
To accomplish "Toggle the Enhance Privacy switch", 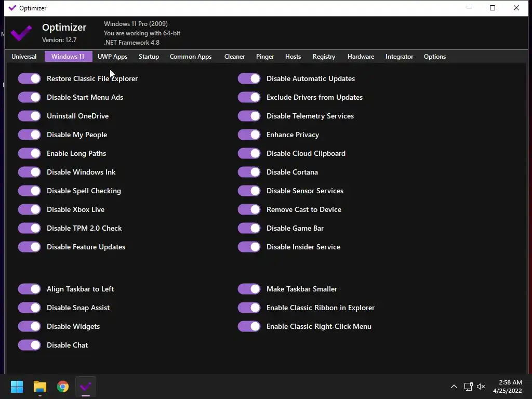I will pyautogui.click(x=249, y=135).
